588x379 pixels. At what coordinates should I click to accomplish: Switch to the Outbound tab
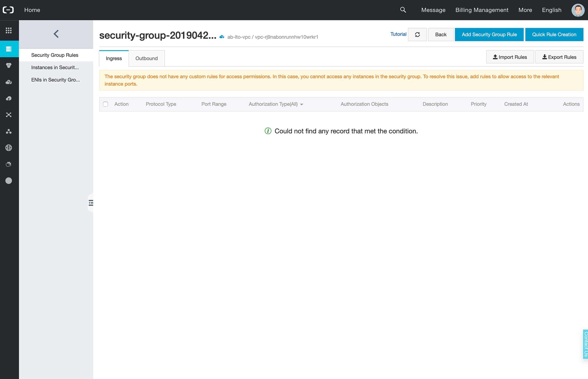click(x=146, y=58)
